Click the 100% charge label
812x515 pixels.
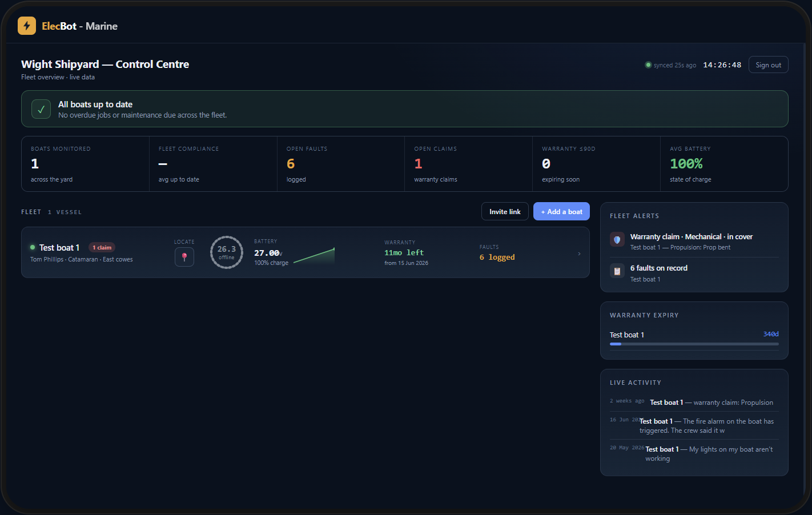(271, 263)
